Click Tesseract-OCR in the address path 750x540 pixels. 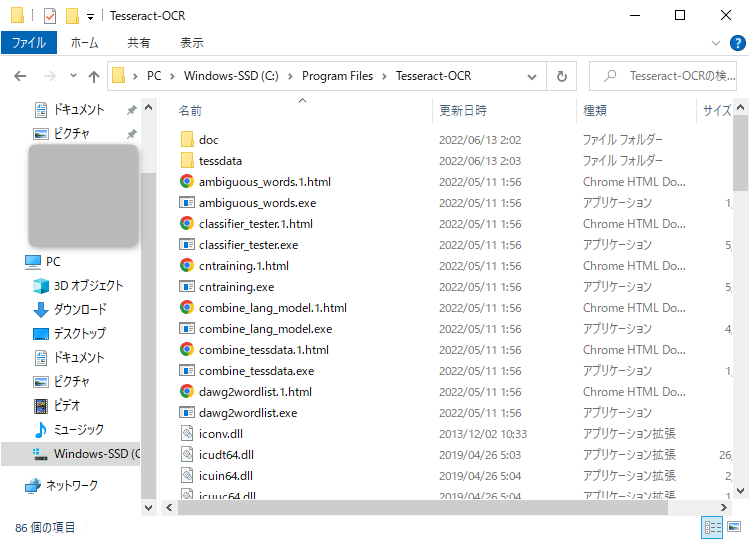coord(433,76)
